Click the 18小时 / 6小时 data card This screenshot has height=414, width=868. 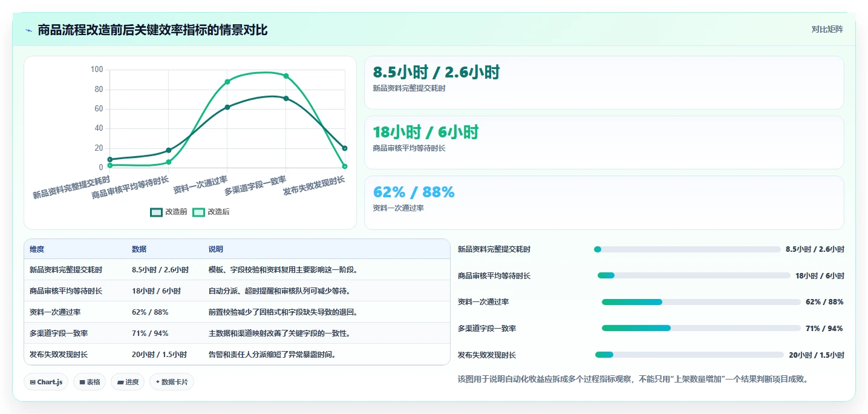pos(604,142)
